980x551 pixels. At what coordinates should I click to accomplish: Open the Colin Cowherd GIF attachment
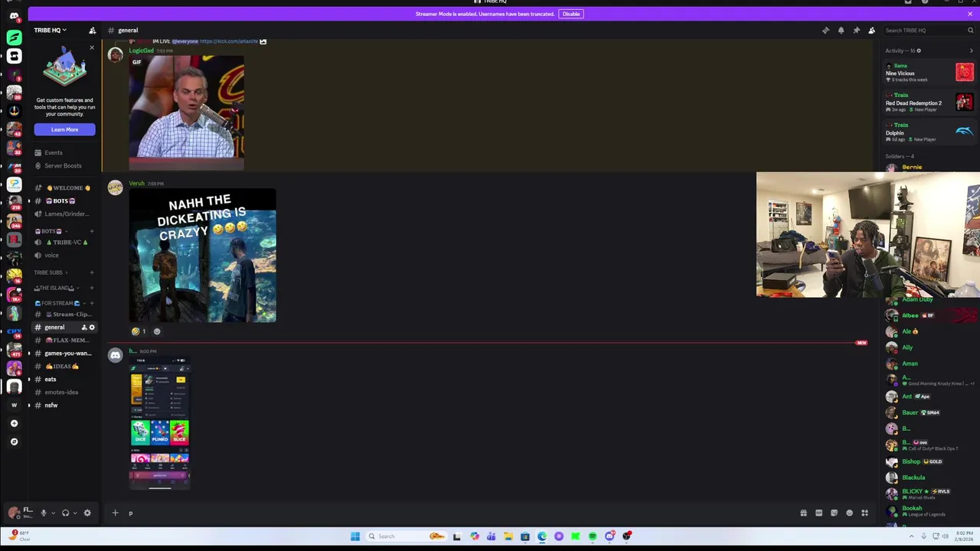[x=187, y=112]
